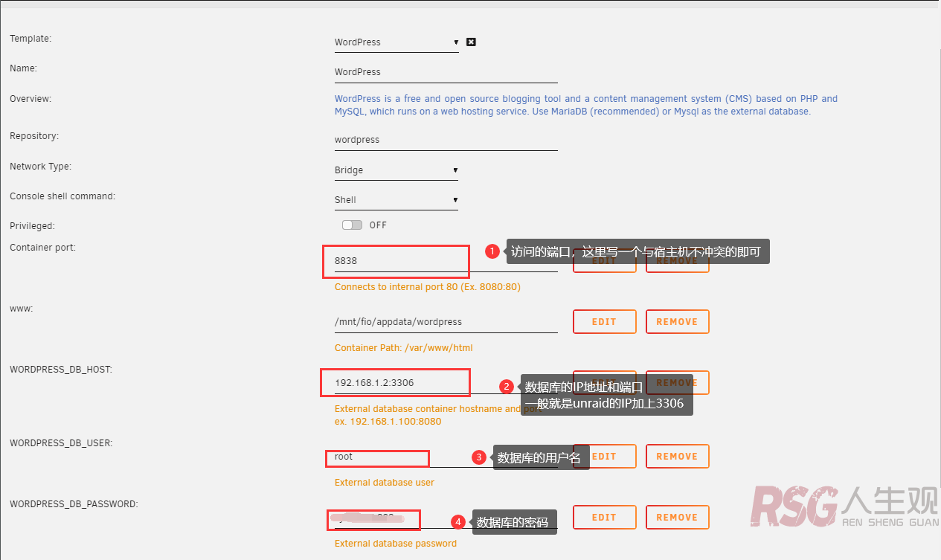This screenshot has width=941, height=560.
Task: Click EDIT button in the www row
Action: coord(604,322)
